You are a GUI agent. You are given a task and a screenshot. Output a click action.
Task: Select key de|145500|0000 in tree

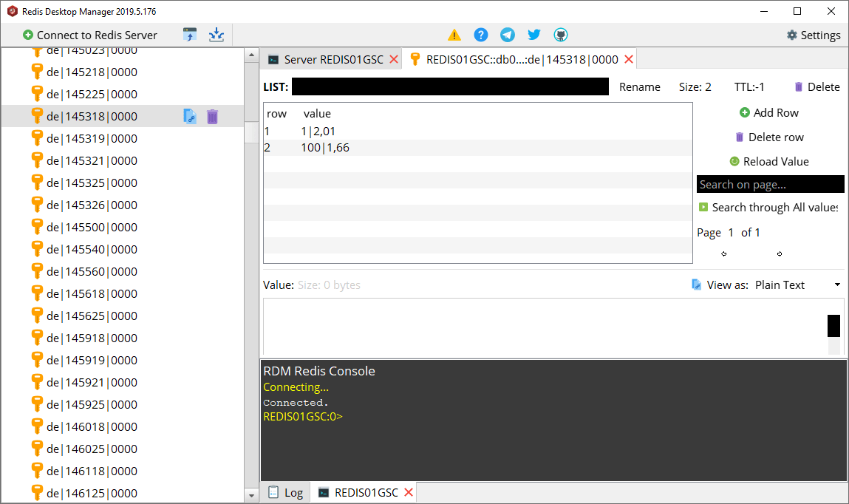pos(92,228)
